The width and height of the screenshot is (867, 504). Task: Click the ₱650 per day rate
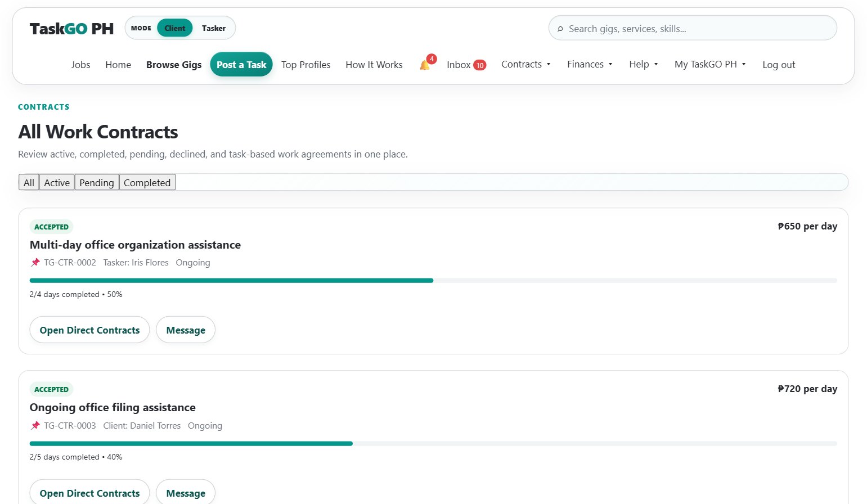tap(807, 226)
